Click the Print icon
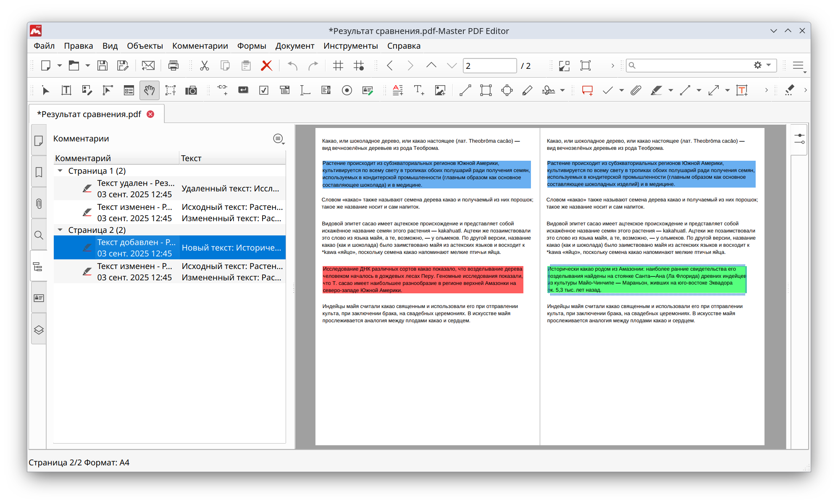Viewport: 838px width, 504px height. click(173, 65)
